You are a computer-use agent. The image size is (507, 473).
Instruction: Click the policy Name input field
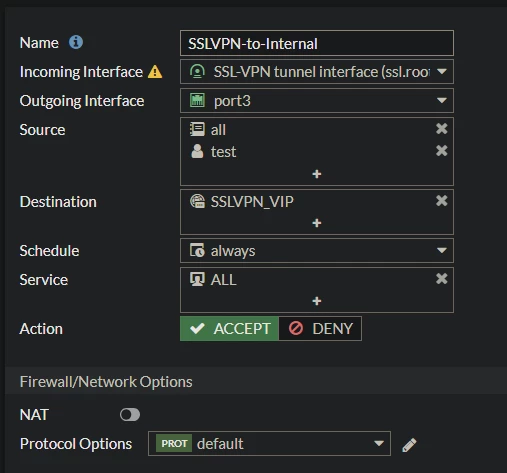point(317,43)
